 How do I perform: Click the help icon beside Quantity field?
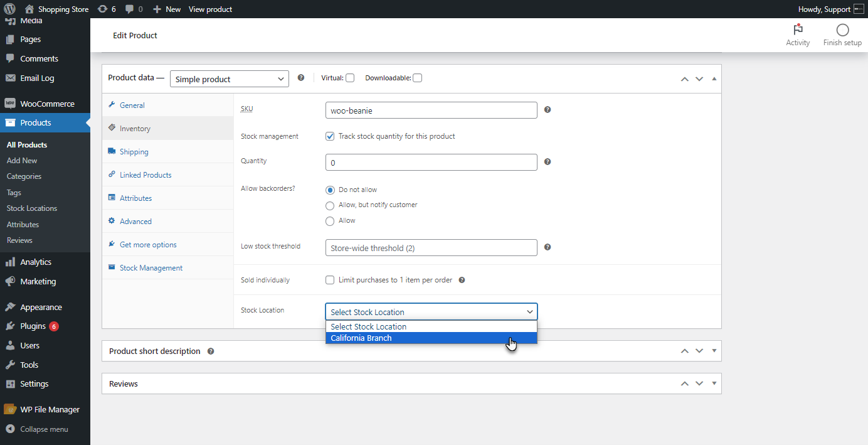[x=548, y=162]
